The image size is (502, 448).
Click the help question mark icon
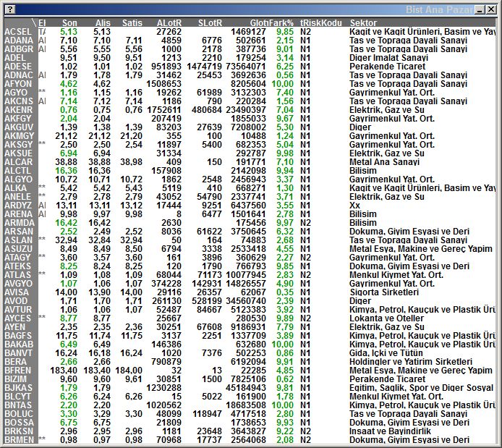[10, 9]
